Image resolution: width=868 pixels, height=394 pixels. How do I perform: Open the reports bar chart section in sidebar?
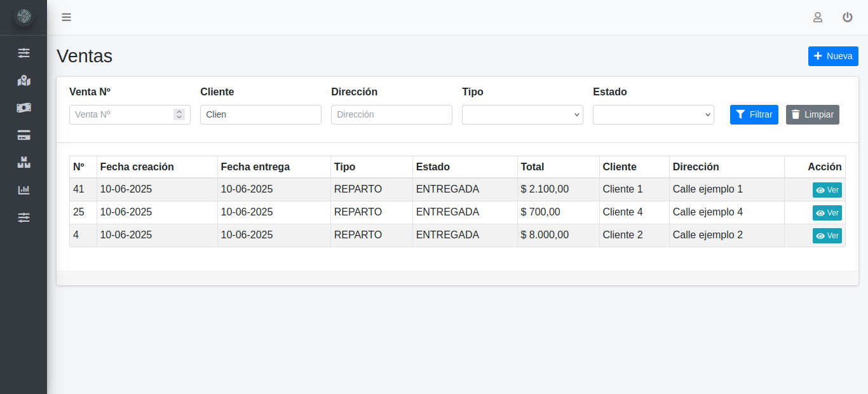coord(24,189)
